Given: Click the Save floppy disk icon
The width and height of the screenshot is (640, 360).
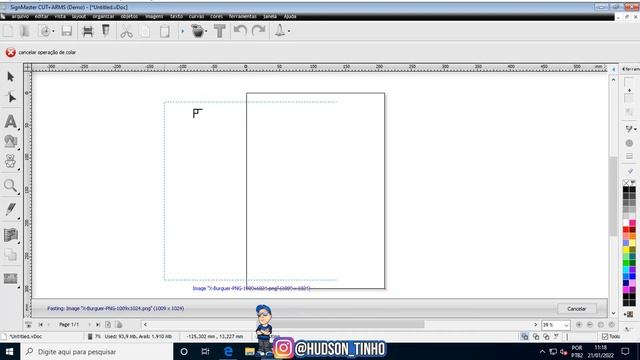Looking at the screenshot, I should click(67, 31).
